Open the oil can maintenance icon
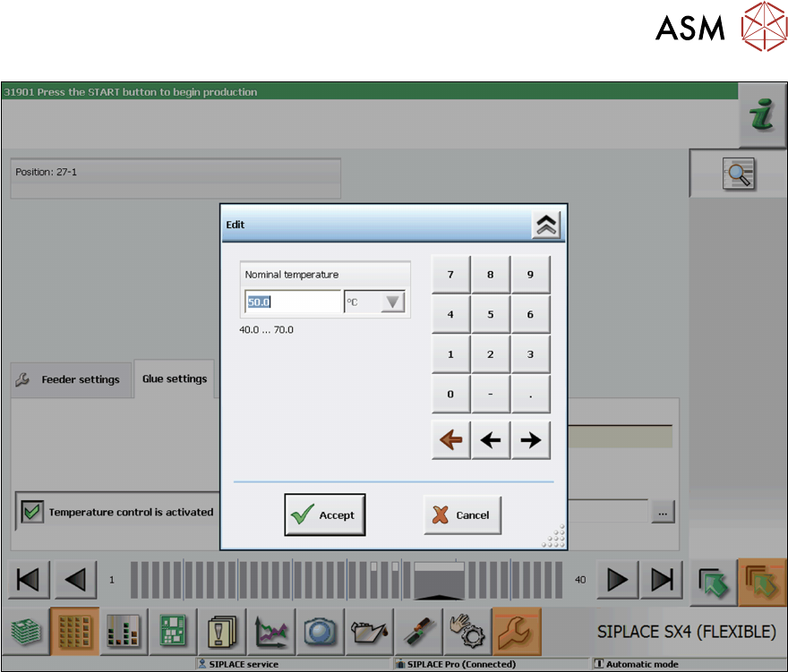This screenshot has width=788, height=672. [x=369, y=632]
